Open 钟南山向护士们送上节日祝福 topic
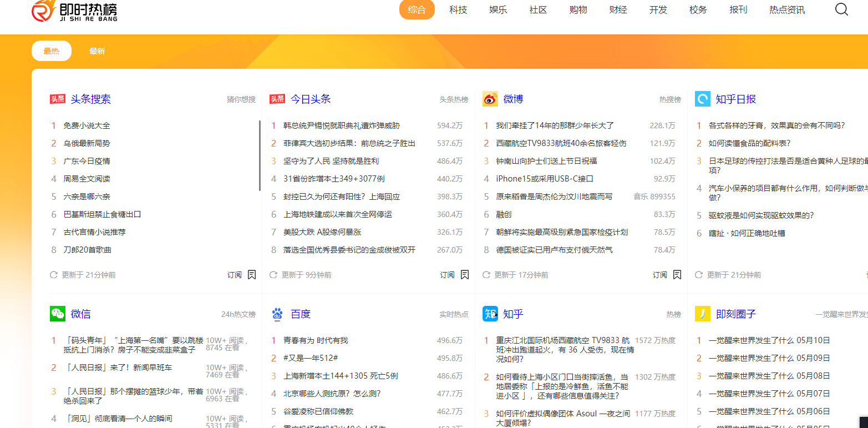 547,161
